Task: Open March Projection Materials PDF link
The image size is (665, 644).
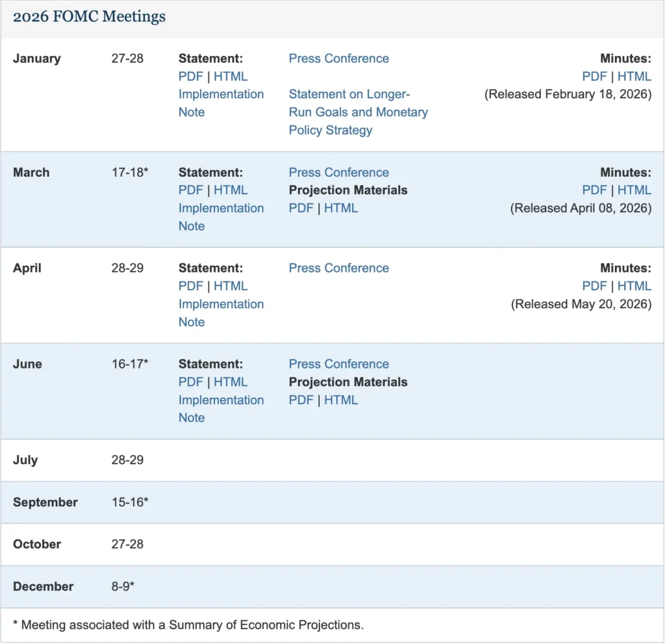Action: coord(301,208)
